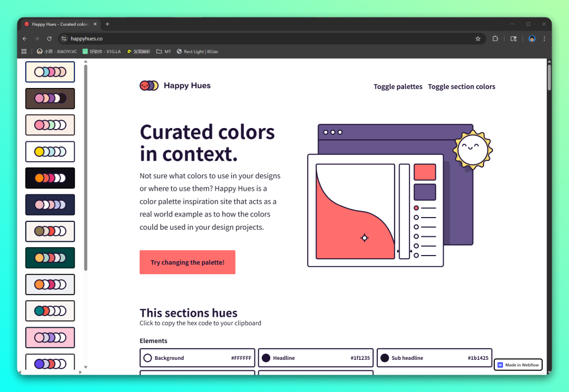Open the Chrome three-dot menu
Screen dimensions: 569x392
[x=544, y=38]
